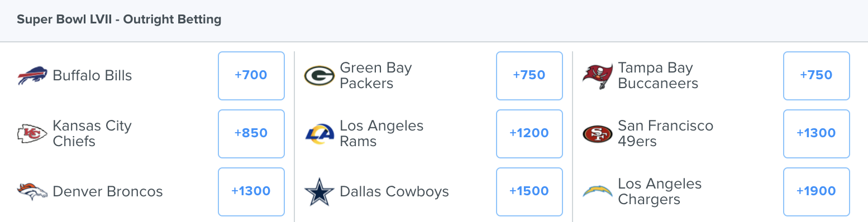Select Tampa Bay Buccaneers +750 odds

(817, 75)
